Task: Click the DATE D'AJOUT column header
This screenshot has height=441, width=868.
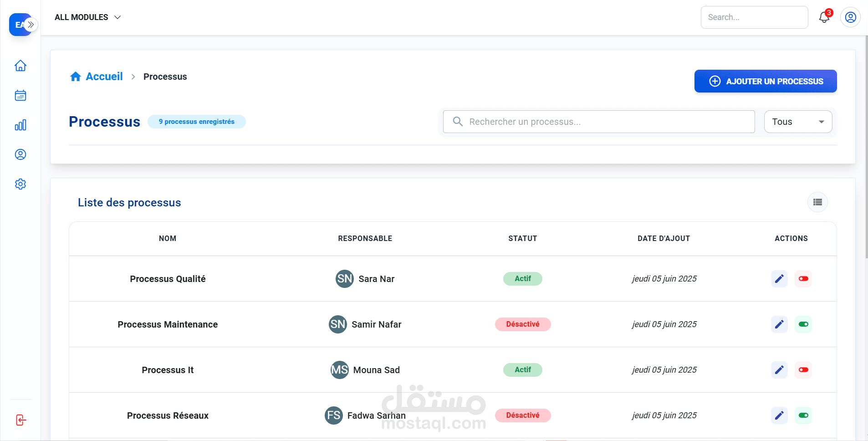Action: click(x=664, y=238)
